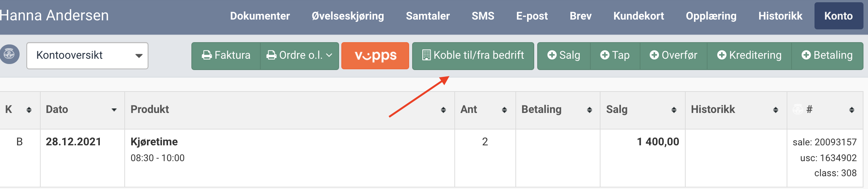868x189 pixels.
Task: Click the Vipps payment button
Action: click(375, 56)
